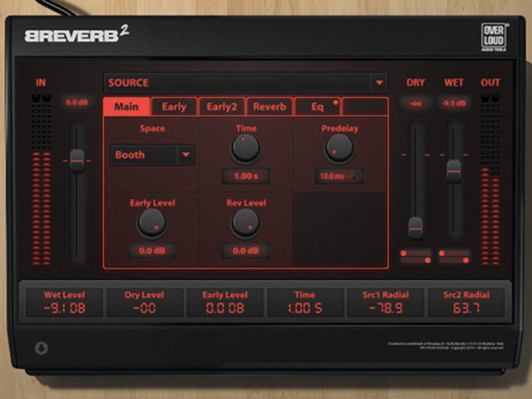Switch to the Early tab
Image resolution: width=532 pixels, height=399 pixels.
174,106
